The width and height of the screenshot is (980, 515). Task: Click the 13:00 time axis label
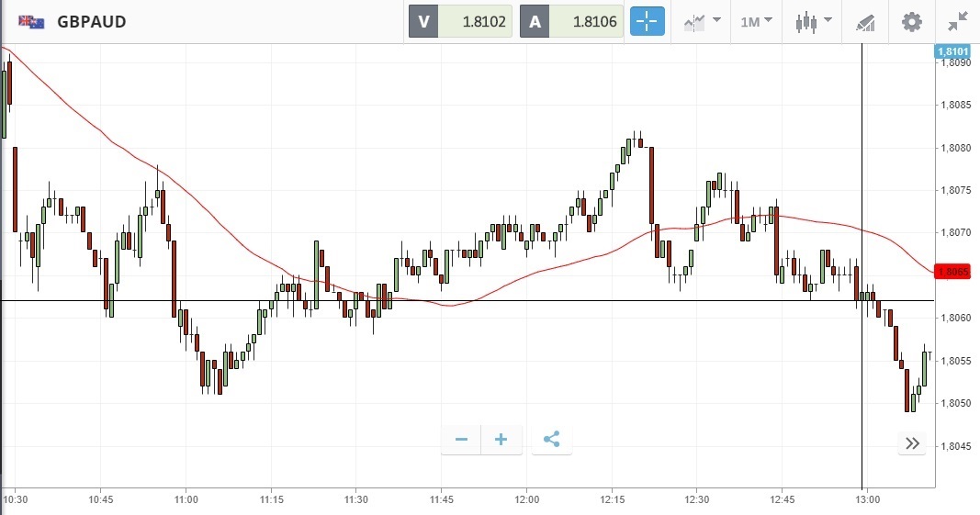pyautogui.click(x=868, y=499)
